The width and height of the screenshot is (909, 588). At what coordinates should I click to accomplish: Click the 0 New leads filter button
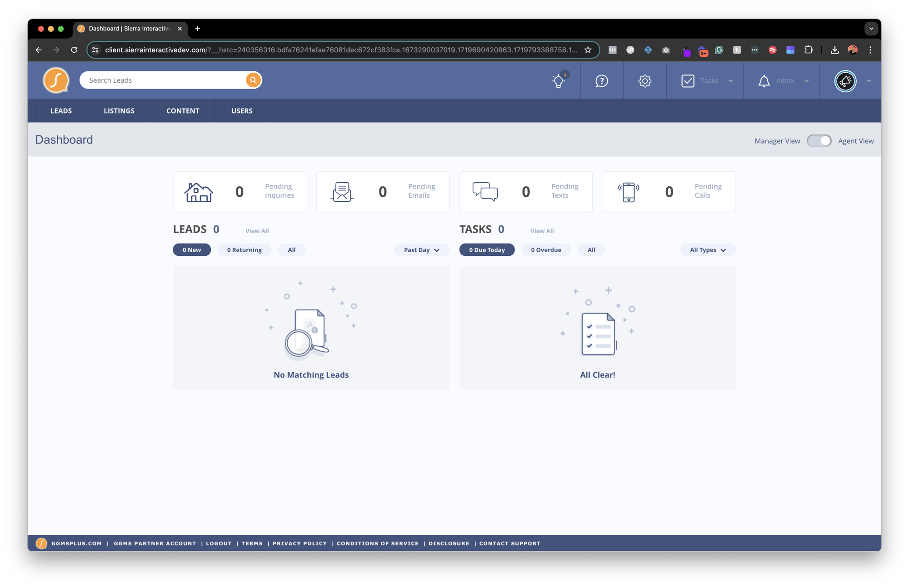click(x=191, y=249)
